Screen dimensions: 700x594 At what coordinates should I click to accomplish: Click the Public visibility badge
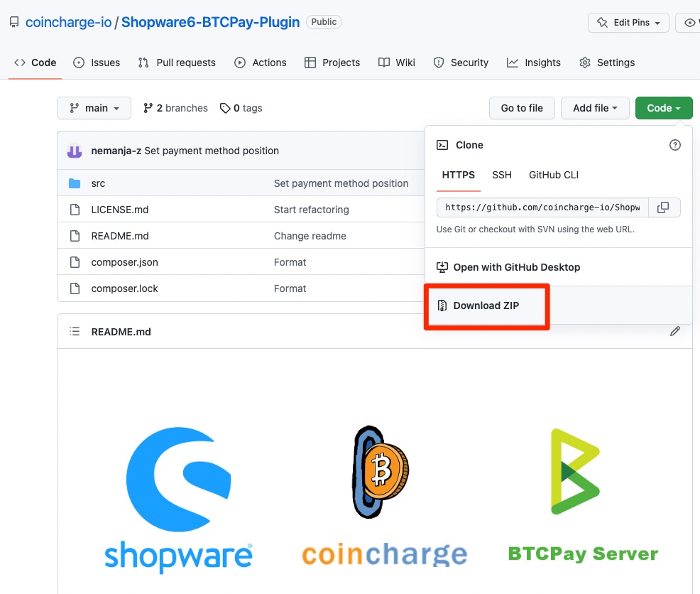click(x=324, y=22)
